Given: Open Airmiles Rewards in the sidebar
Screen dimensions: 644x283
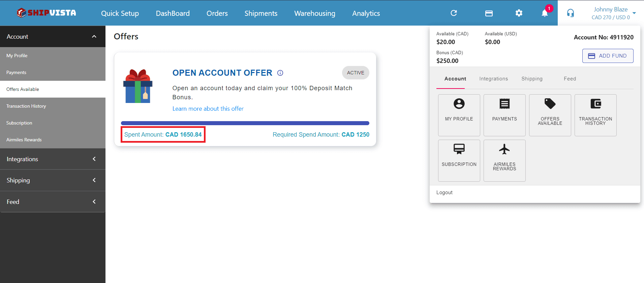Looking at the screenshot, I should (53, 140).
